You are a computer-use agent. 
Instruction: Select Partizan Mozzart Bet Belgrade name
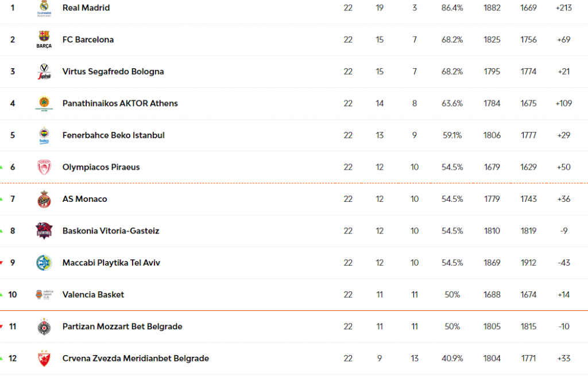click(122, 326)
